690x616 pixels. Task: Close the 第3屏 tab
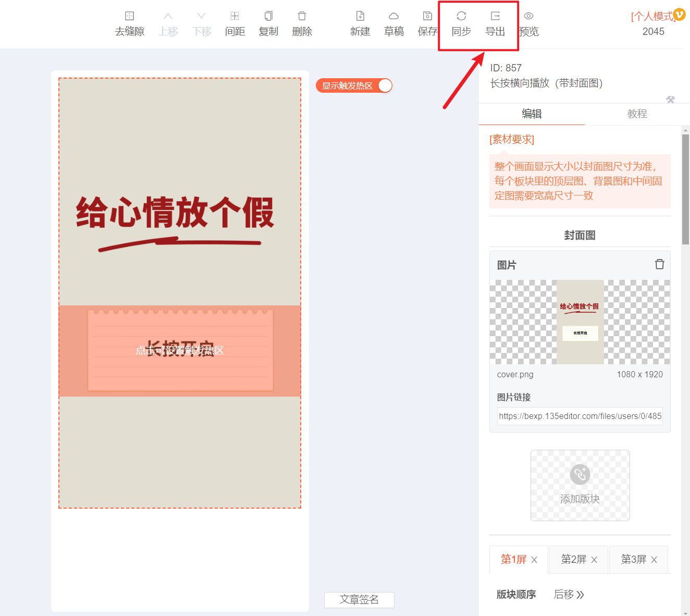pyautogui.click(x=654, y=560)
